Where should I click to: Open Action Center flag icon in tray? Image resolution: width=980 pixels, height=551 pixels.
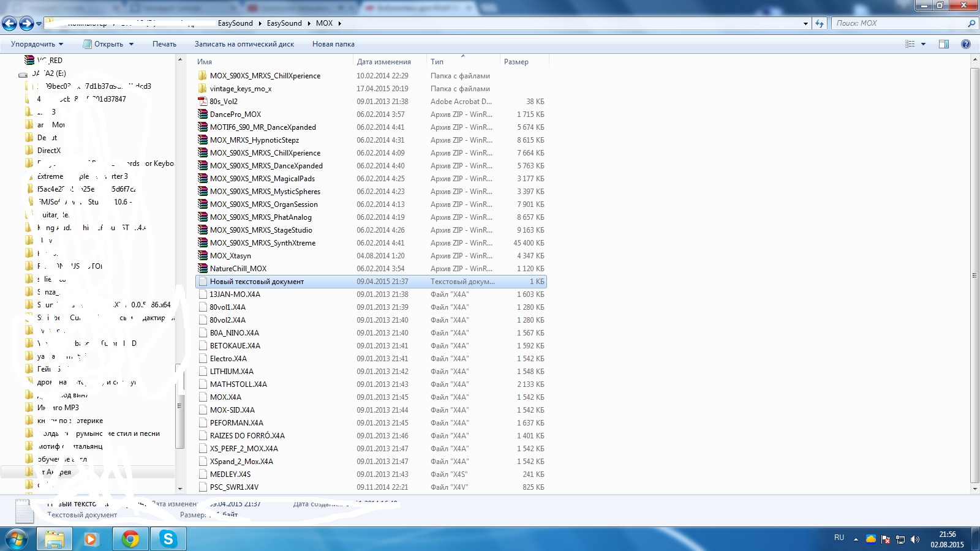[886, 539]
